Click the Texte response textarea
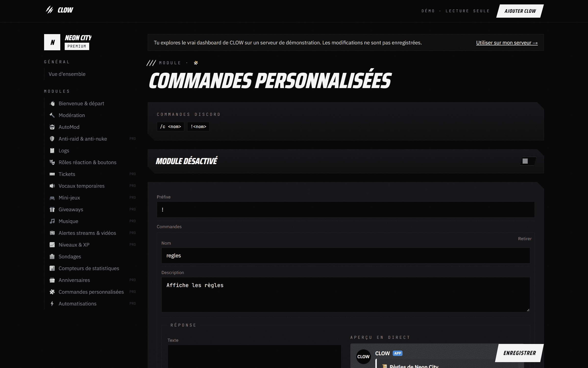 pyautogui.click(x=254, y=356)
